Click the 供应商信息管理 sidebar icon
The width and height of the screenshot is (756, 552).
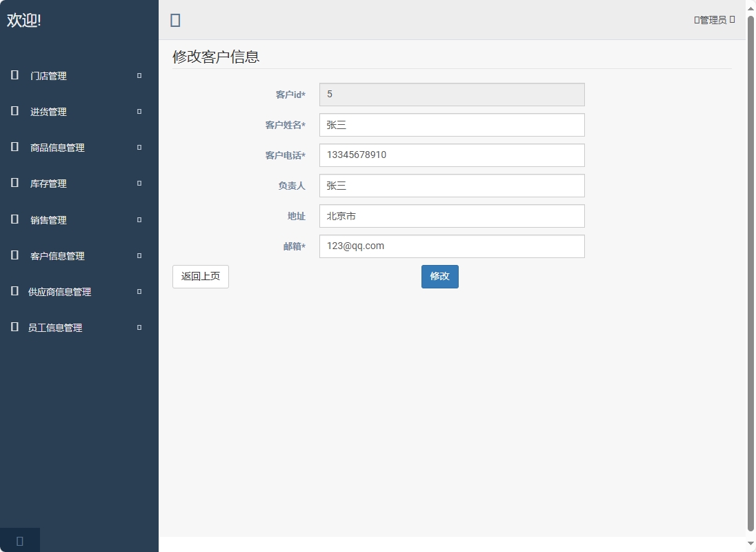coord(14,291)
